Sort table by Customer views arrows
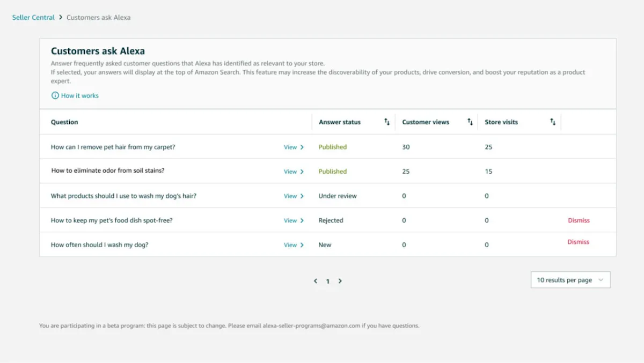Screen dimensions: 644x363 pyautogui.click(x=470, y=122)
